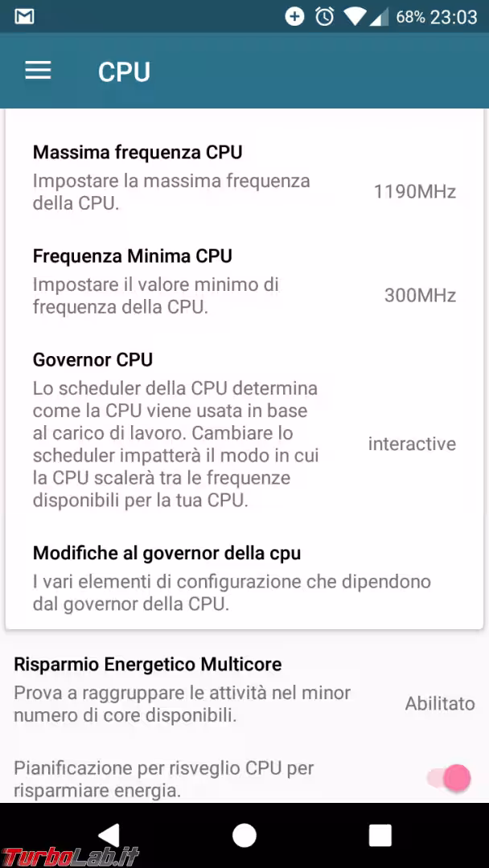Click the '1190MHz' maximum frequency value

click(x=413, y=191)
